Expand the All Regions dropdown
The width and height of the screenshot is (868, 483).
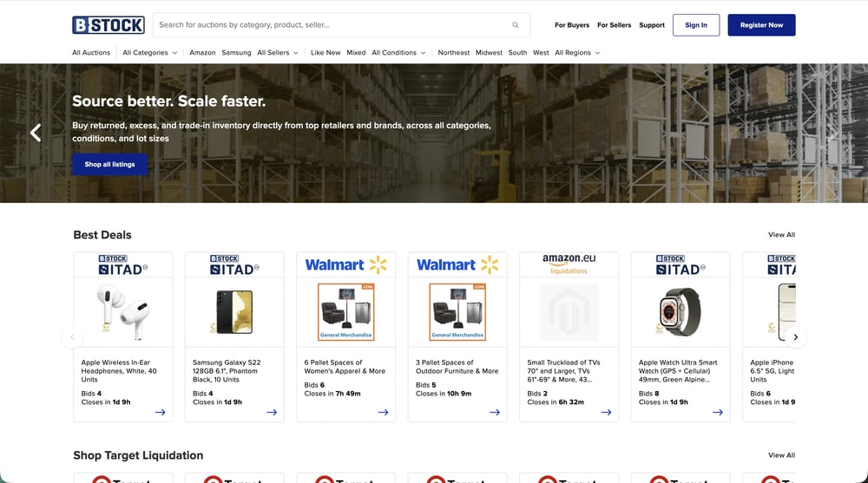[577, 53]
